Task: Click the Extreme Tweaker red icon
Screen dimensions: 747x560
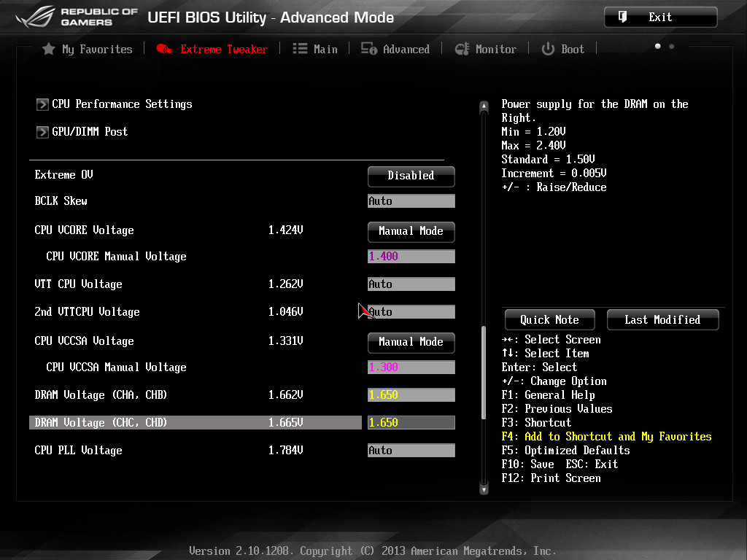Action: pyautogui.click(x=165, y=49)
